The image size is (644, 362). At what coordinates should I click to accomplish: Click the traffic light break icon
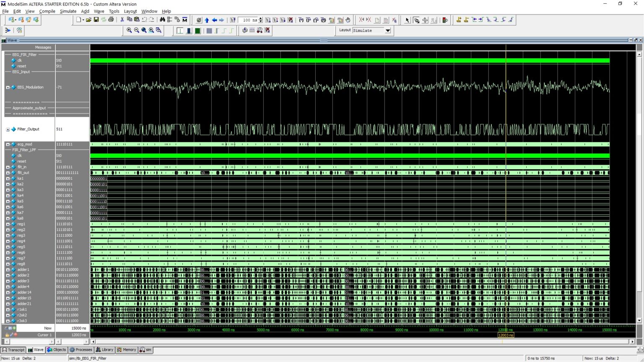[x=445, y=20]
